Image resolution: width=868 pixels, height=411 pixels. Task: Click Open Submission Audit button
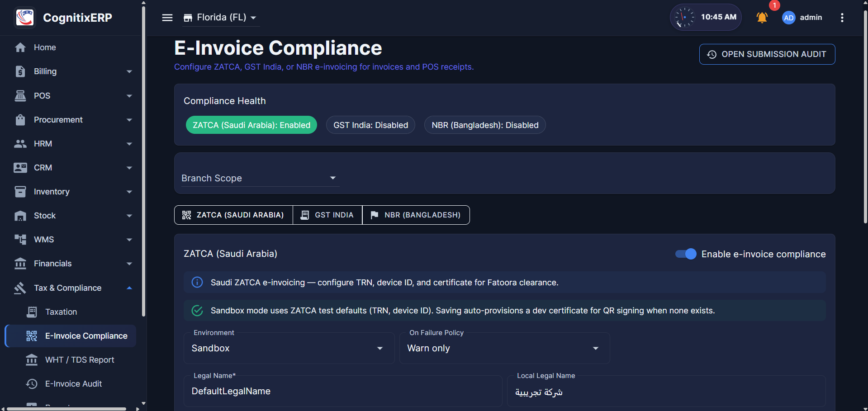[x=767, y=54]
